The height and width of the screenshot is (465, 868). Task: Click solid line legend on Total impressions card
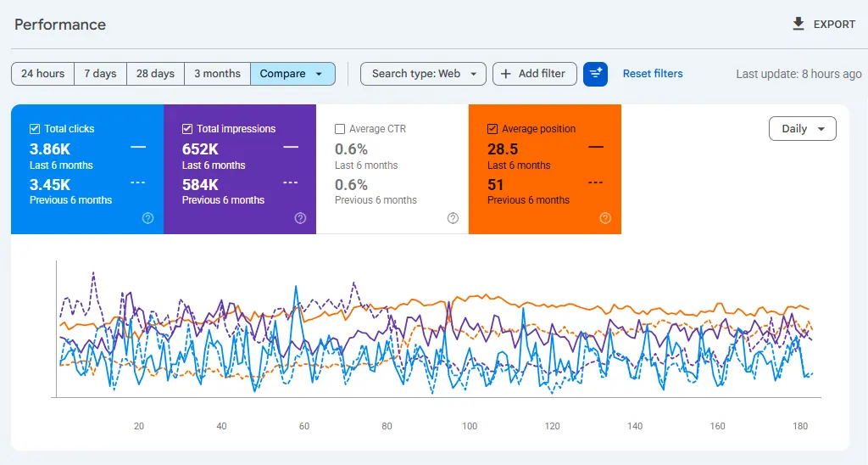291,148
